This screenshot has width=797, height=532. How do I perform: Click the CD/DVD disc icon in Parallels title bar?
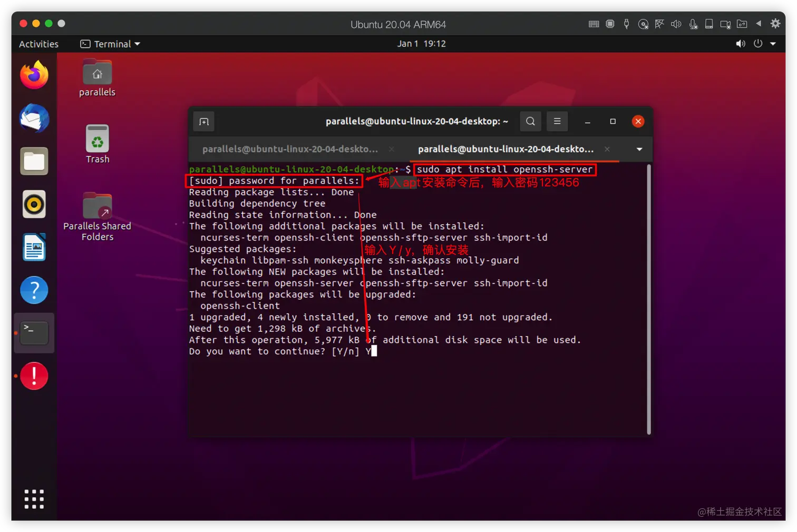coord(643,24)
